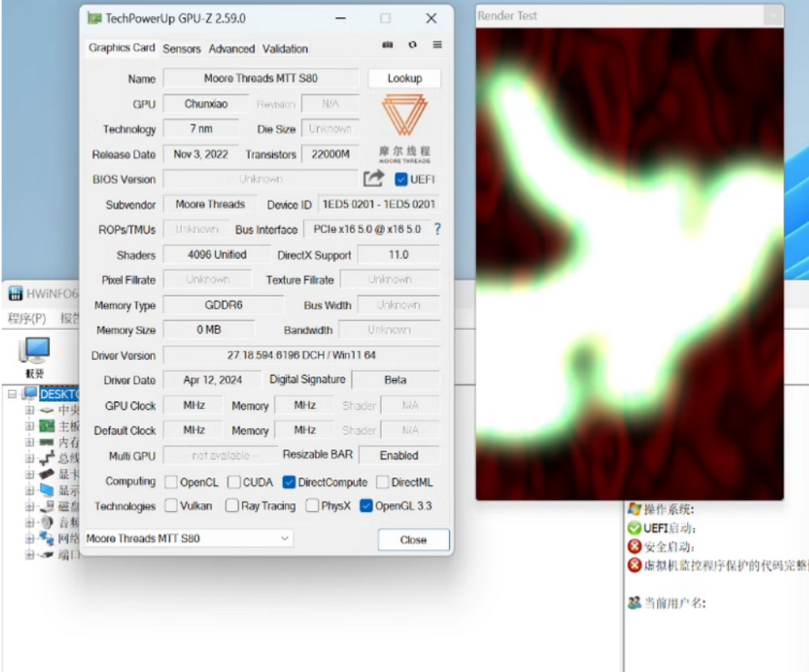Click the red X icon beside 虚拟机监控程序
Screen dimensions: 809x672
[x=634, y=564]
